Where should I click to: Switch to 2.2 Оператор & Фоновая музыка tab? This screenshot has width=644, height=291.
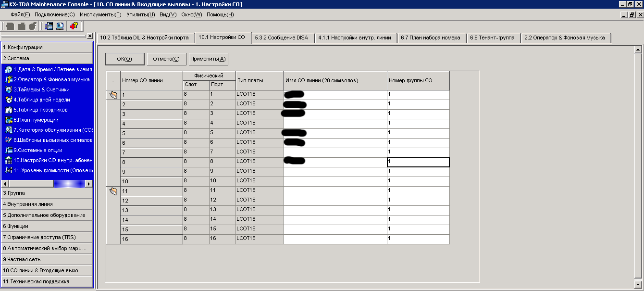tap(566, 38)
